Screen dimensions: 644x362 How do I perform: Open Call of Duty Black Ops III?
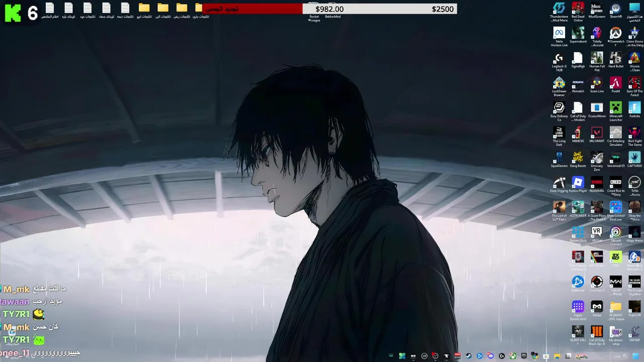pyautogui.click(x=597, y=336)
